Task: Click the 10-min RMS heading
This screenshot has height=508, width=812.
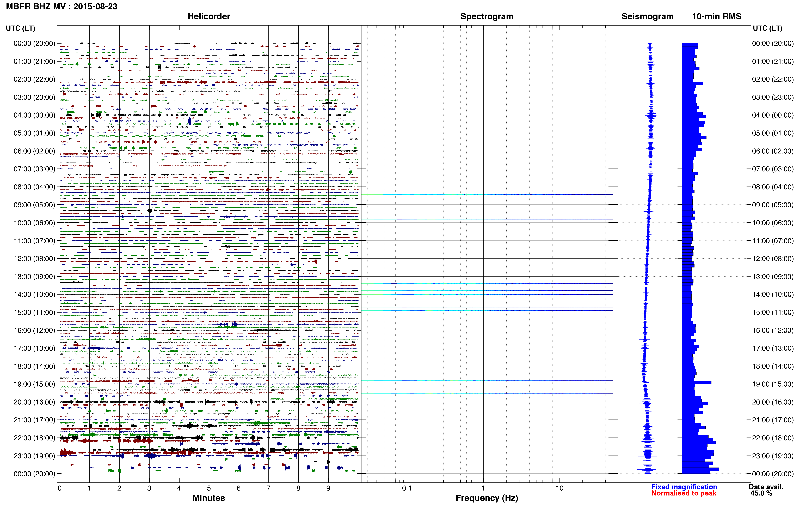Action: pos(717,16)
